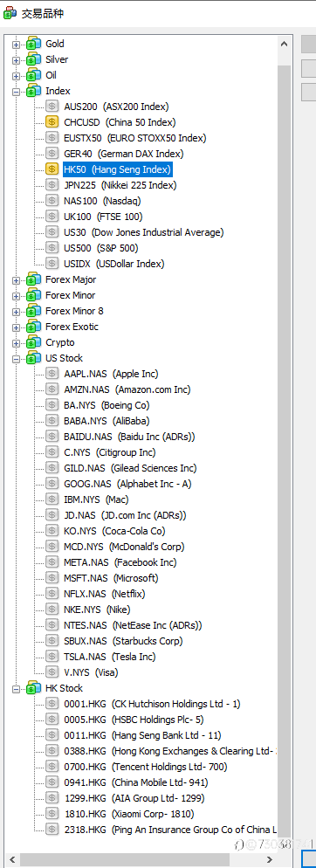Select NKE.NYS (Nike)
The width and height of the screenshot is (316, 868).
tap(98, 610)
